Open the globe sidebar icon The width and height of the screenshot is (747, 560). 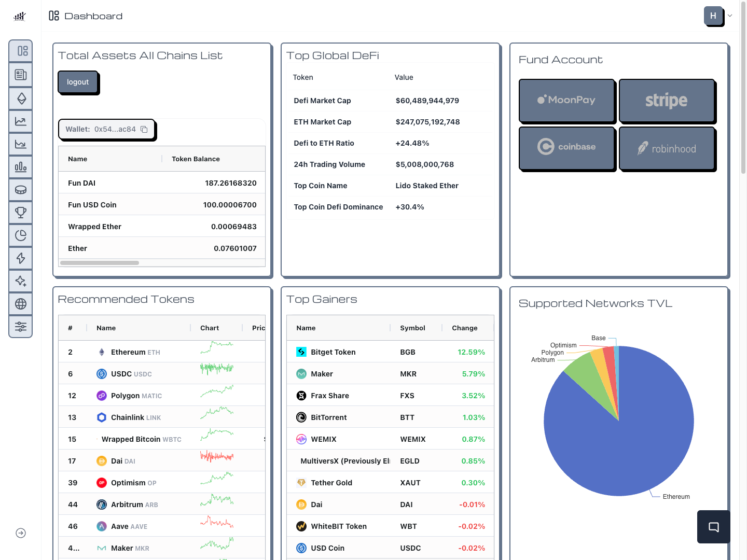[21, 303]
